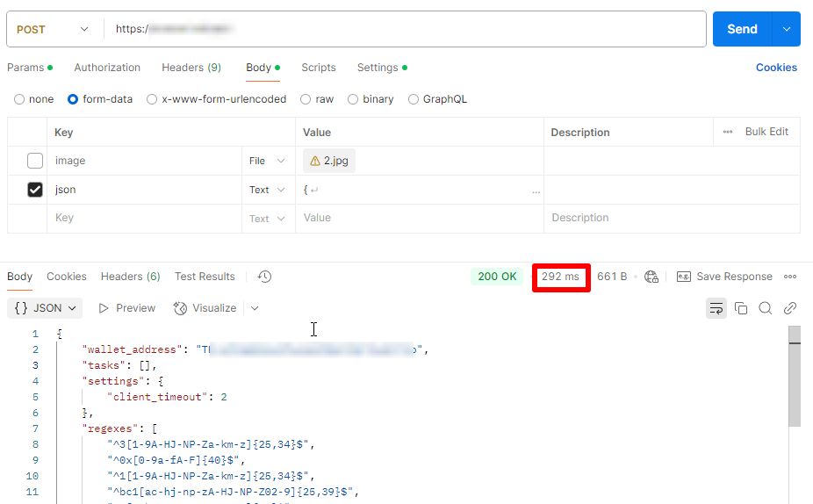Toggle word wrap in response viewer
This screenshot has width=813, height=504.
pos(716,308)
